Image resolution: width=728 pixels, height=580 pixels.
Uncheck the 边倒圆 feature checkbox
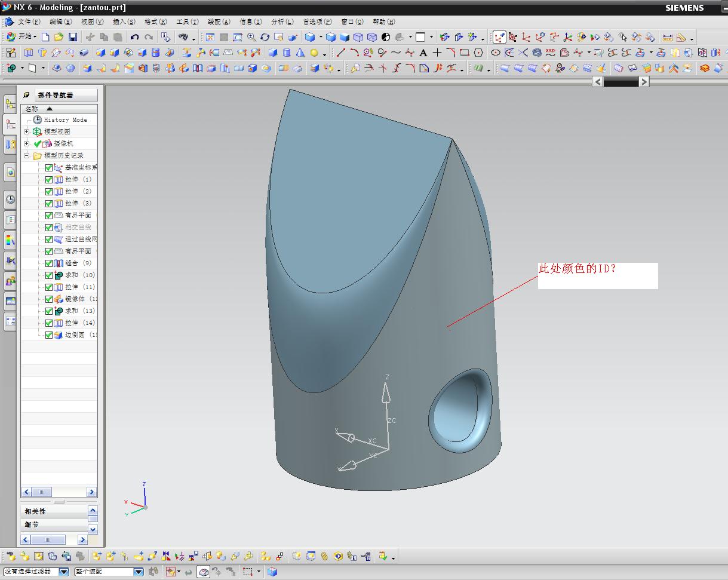click(49, 335)
